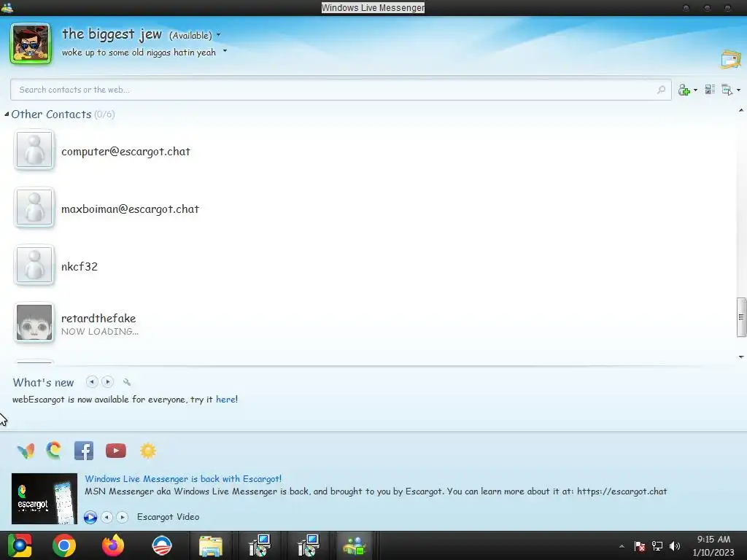747x560 pixels.
Task: Collapse the Other Contacts group
Action: 7,114
